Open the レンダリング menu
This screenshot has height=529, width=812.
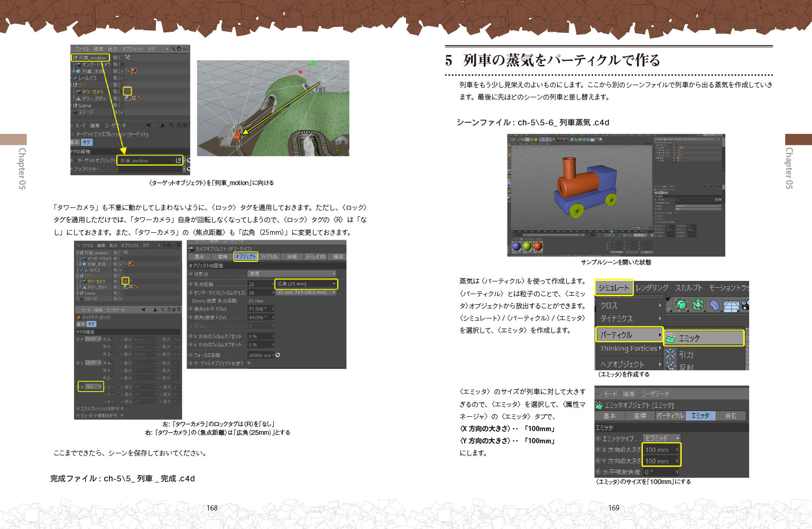[652, 288]
